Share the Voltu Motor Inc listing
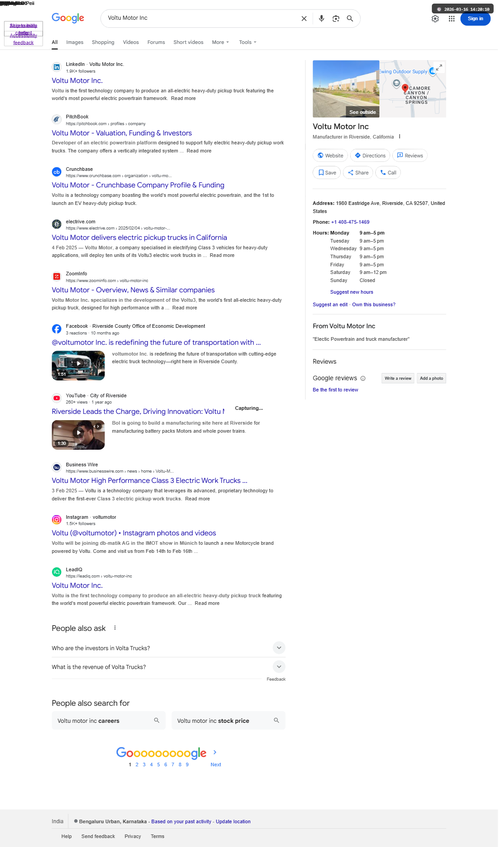 coord(358,173)
